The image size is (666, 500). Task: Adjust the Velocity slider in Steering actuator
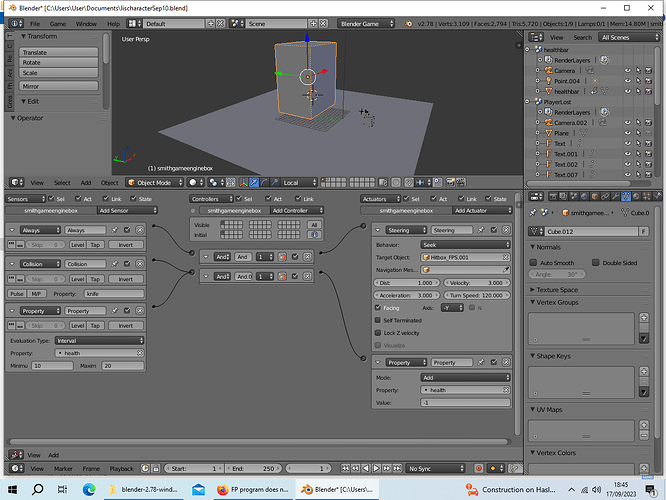point(477,282)
